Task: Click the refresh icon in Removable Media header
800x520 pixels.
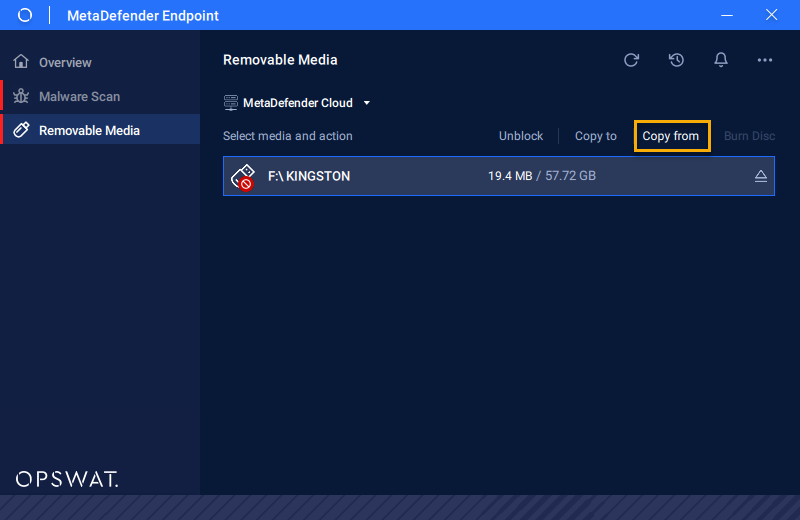Action: 631,60
